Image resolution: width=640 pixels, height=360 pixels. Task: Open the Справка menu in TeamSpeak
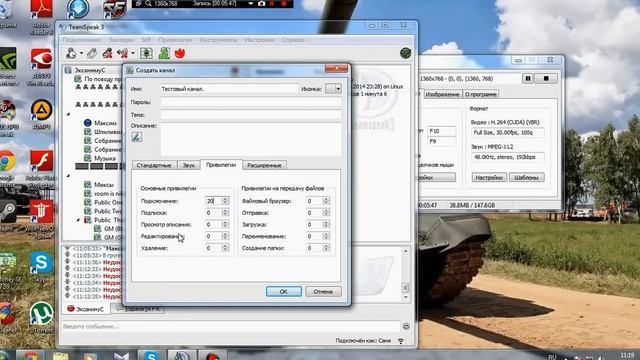coord(293,40)
